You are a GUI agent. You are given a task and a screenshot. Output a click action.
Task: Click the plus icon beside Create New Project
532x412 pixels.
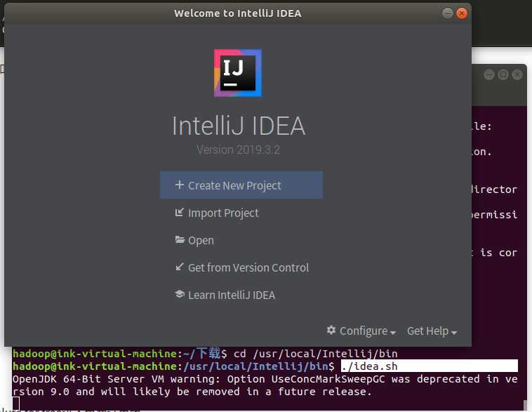click(179, 185)
